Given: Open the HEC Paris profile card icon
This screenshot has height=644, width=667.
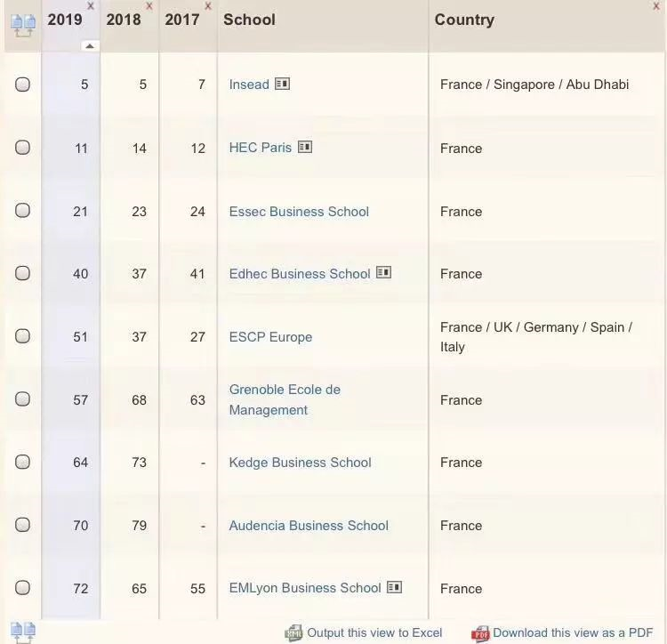Looking at the screenshot, I should (x=305, y=147).
